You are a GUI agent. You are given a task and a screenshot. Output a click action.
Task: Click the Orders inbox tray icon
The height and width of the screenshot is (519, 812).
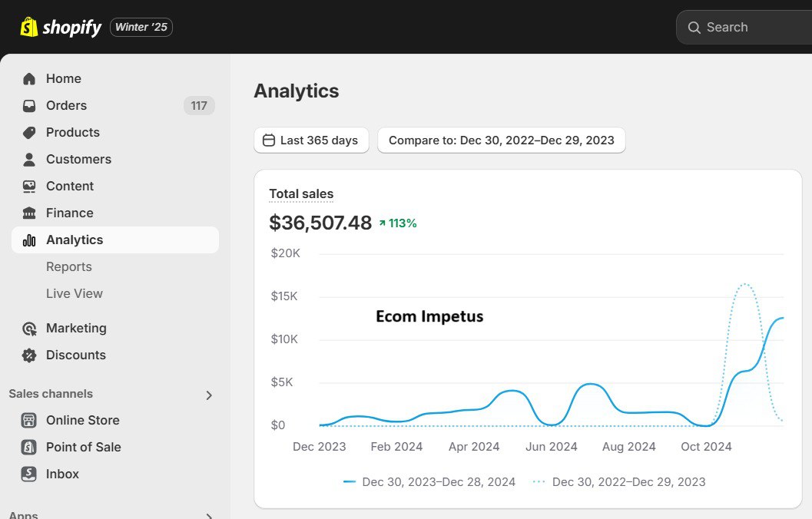coord(29,105)
